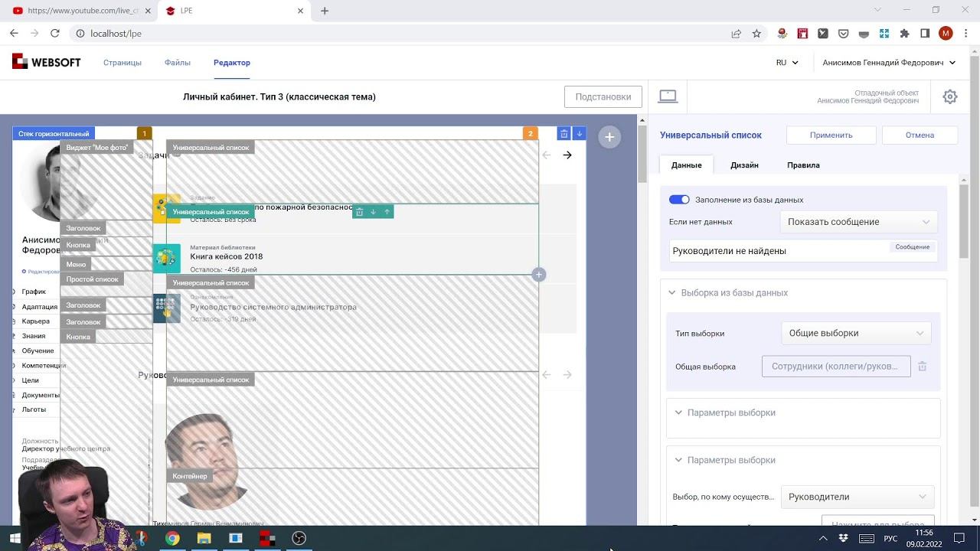This screenshot has height=551, width=980.
Task: Open the user menu Анисимов Геннадий Федорович
Action: [x=889, y=63]
